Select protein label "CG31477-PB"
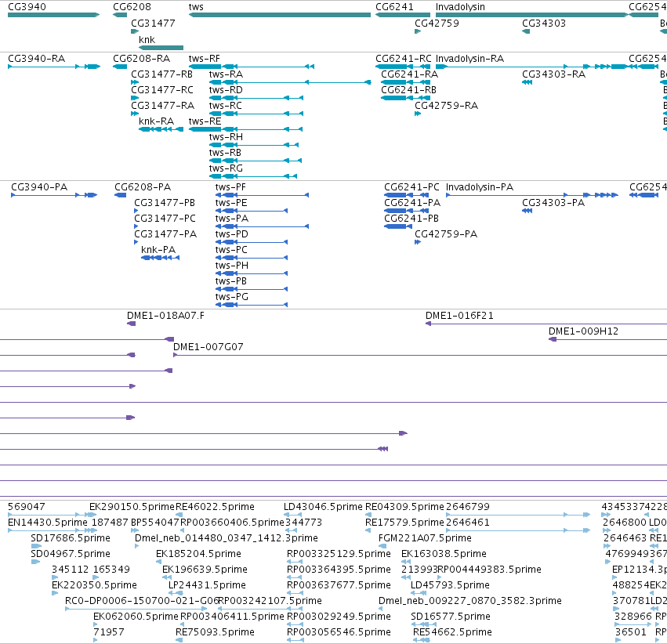Screen dimensions: 667x644 tap(165, 203)
